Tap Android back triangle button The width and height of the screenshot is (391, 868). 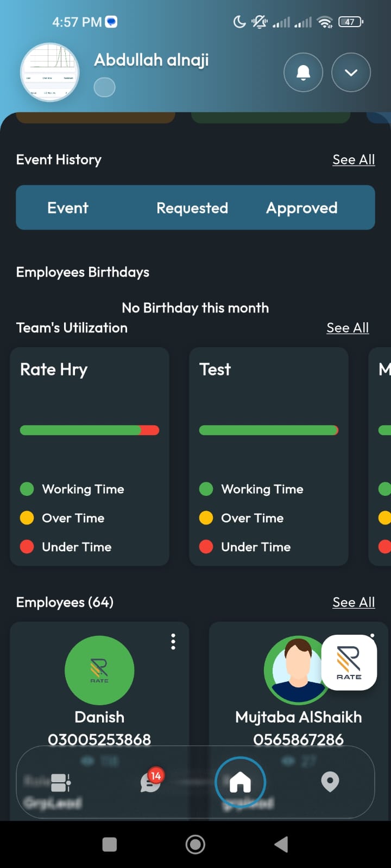pyautogui.click(x=281, y=844)
